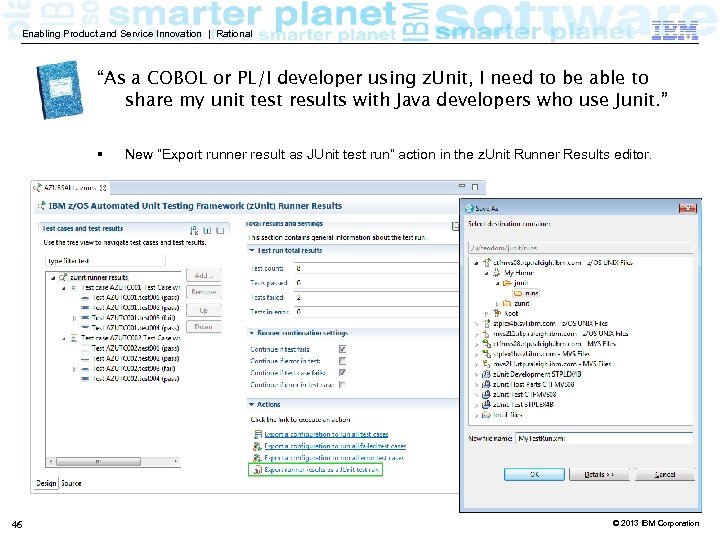Open Export configuration to run all error cases
This screenshot has width=720, height=540.
(334, 458)
